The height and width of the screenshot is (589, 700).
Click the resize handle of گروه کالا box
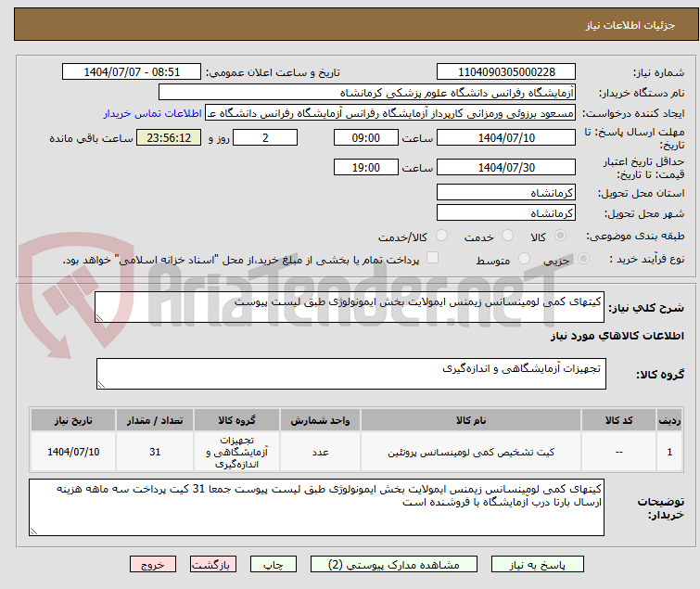[x=101, y=385]
